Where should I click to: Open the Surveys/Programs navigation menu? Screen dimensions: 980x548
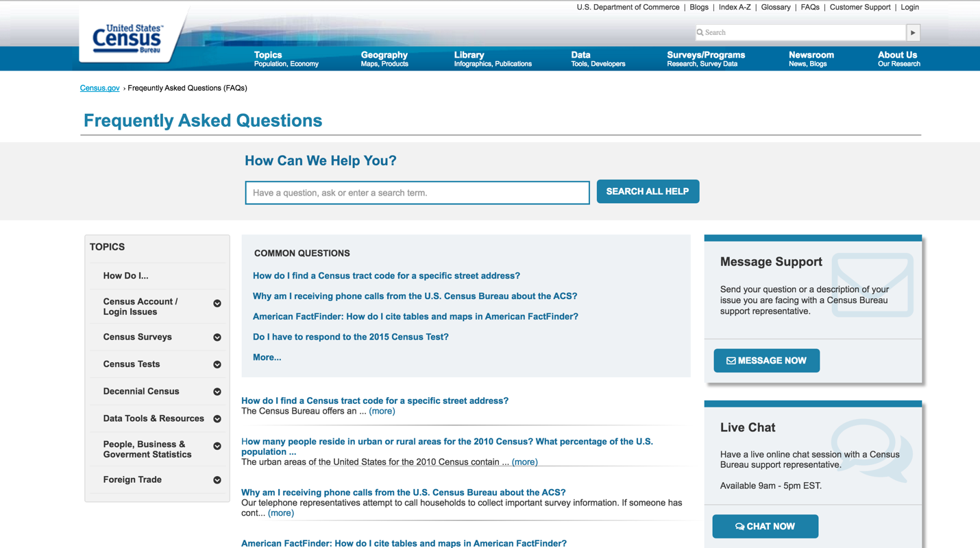[x=706, y=59]
